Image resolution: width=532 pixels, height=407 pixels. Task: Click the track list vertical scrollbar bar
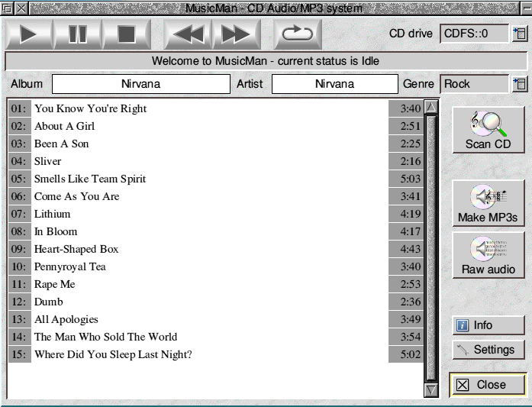tap(431, 248)
